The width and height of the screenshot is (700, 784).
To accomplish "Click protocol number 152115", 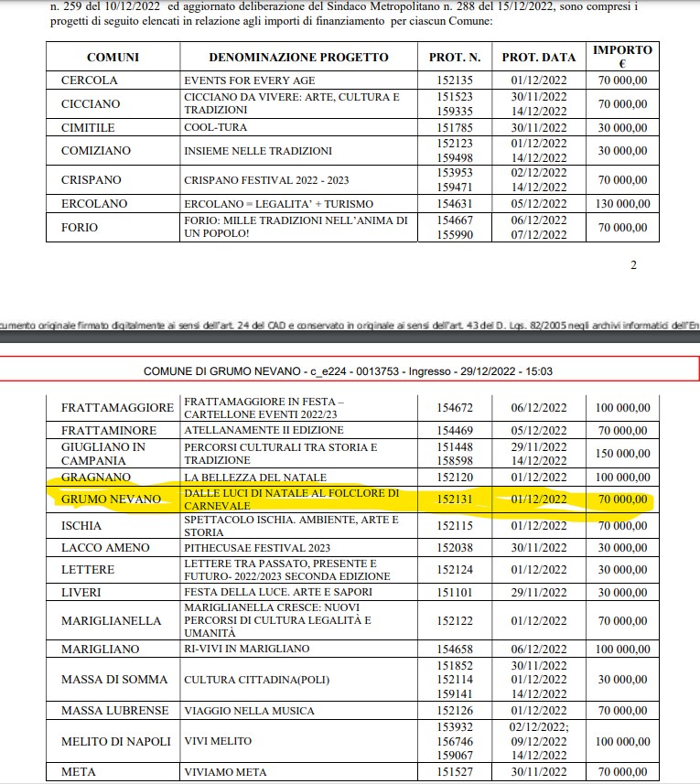I will coord(455,526).
